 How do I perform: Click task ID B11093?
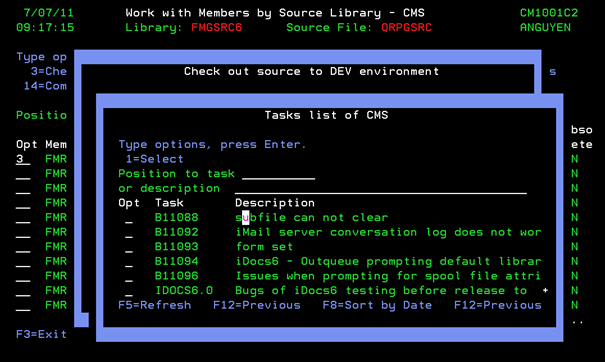tap(176, 247)
